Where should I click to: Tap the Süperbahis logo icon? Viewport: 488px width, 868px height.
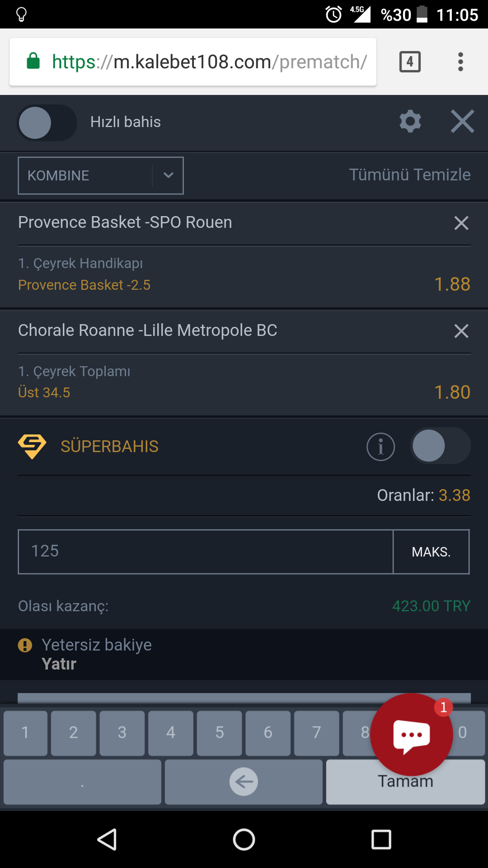click(x=32, y=446)
